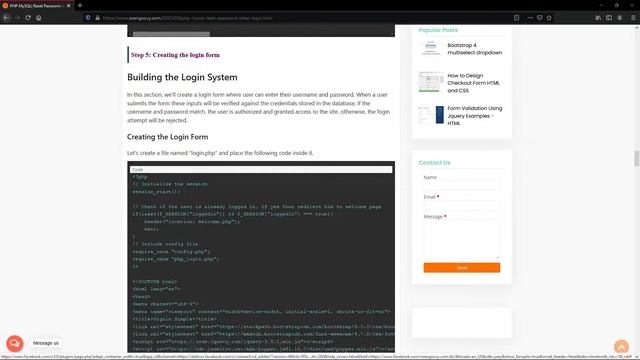Open the Messenger chat bubble icon

coord(15,344)
